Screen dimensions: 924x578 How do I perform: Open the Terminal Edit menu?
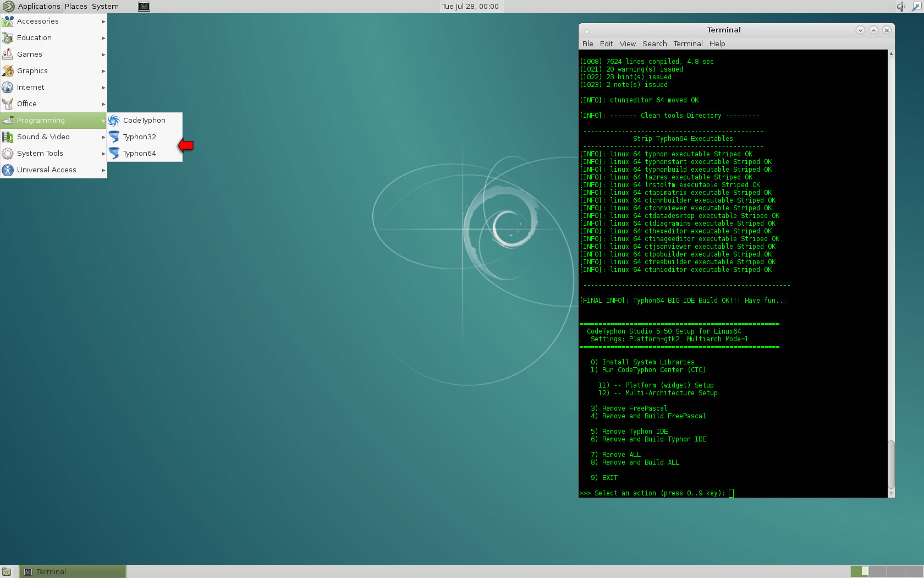click(606, 44)
